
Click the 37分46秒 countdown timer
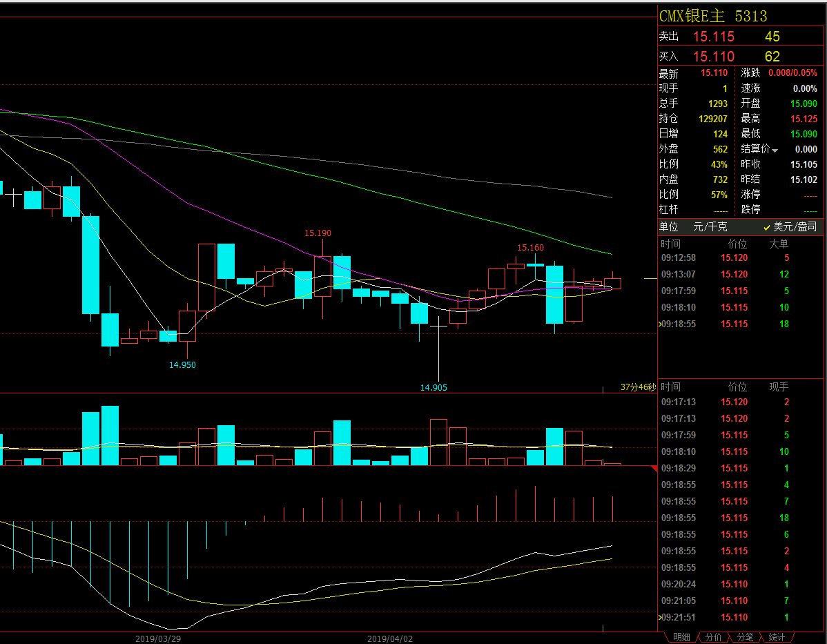tap(637, 388)
